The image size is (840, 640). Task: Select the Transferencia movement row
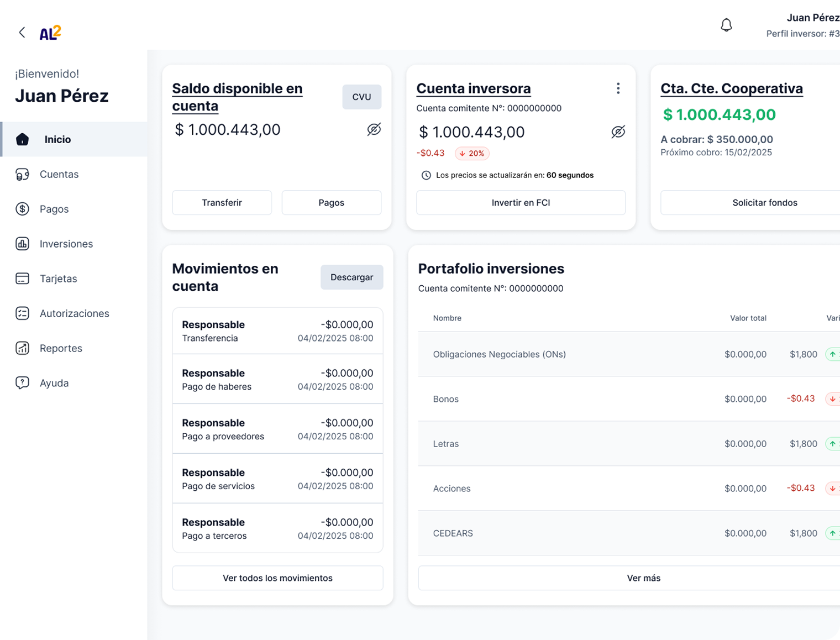(277, 331)
